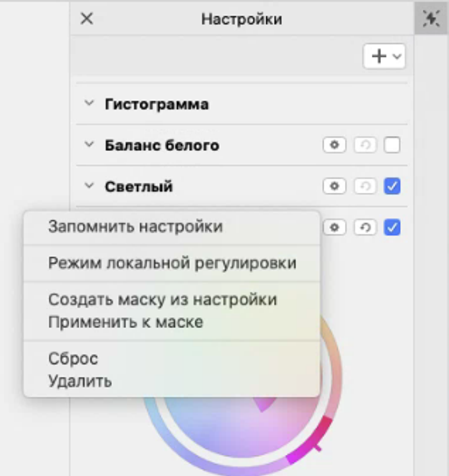449x476 pixels.
Task: Click gear icon in row below Светлый
Action: point(335,228)
